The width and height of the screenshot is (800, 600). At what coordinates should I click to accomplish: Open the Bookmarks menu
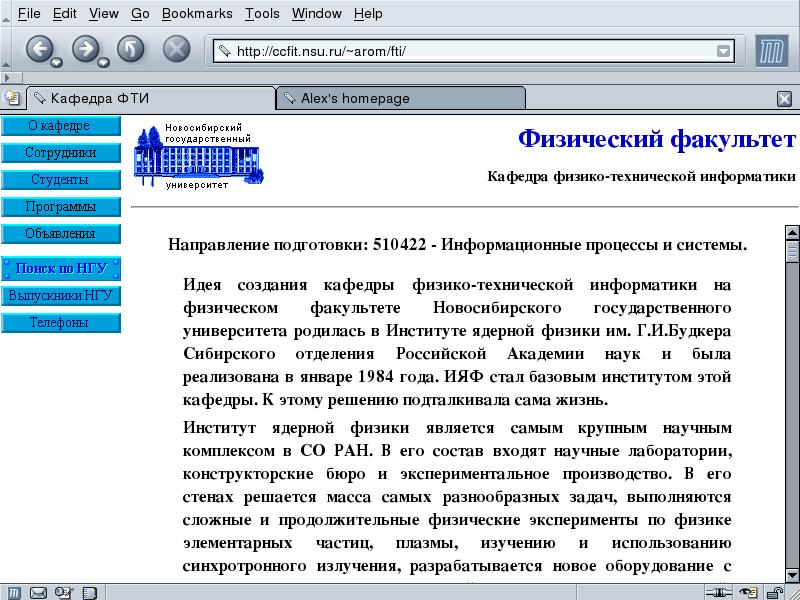click(197, 13)
